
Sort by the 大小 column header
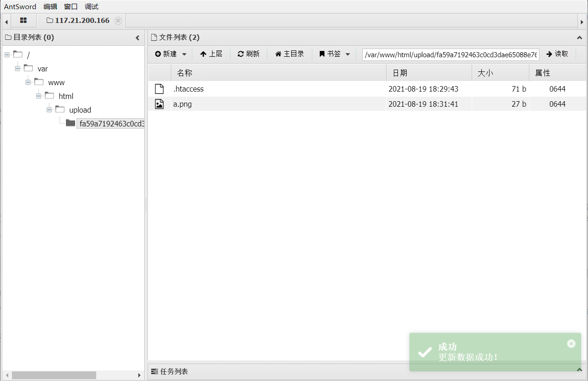[501, 73]
